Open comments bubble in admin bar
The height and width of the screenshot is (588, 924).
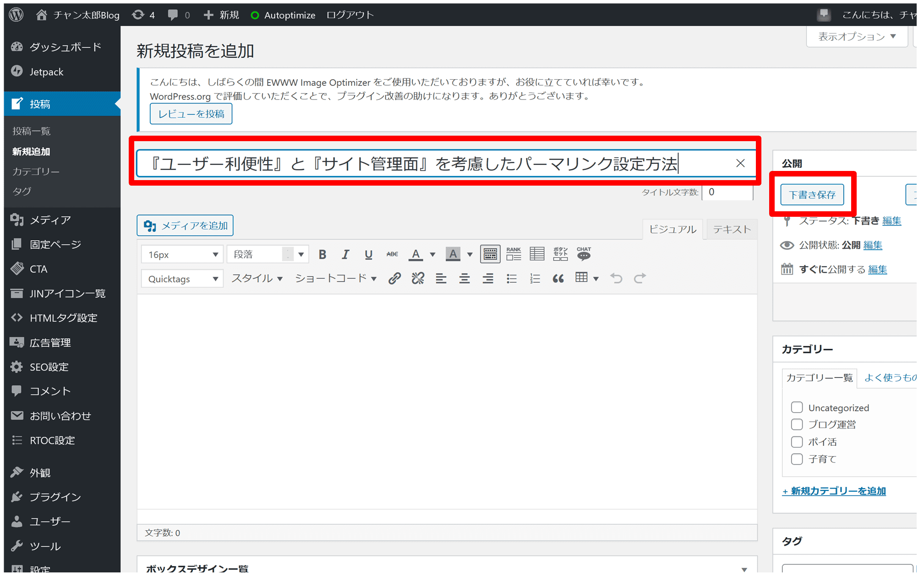point(179,15)
